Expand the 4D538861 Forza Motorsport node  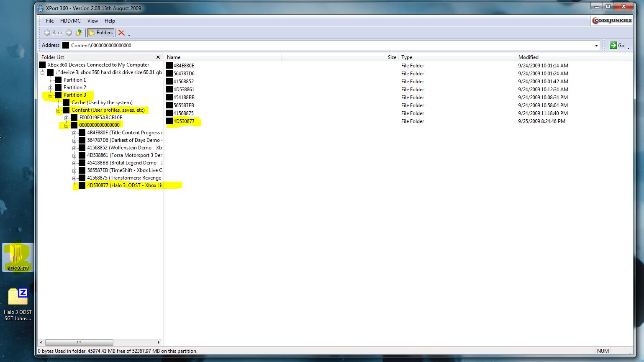[x=74, y=156]
